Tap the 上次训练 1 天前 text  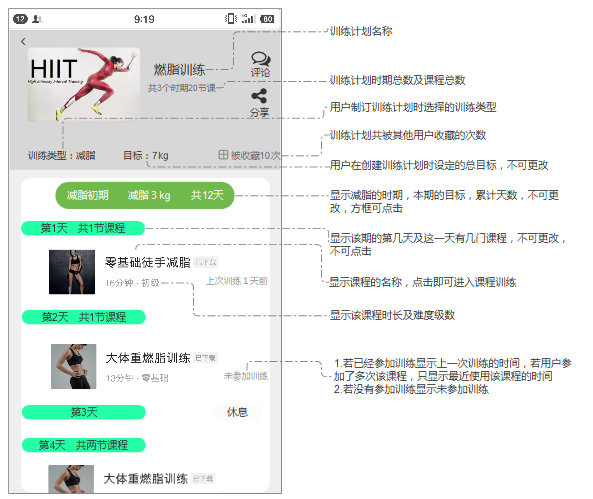237,281
